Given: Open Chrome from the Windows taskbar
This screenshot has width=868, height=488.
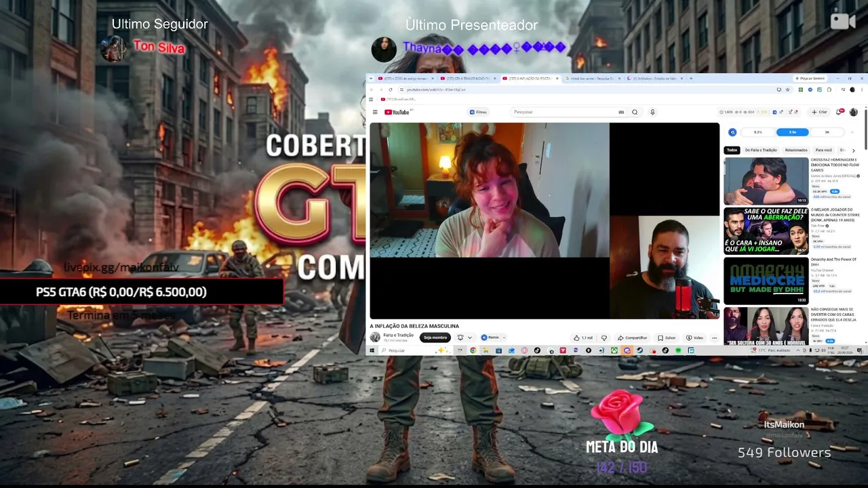Looking at the screenshot, I should click(x=473, y=350).
